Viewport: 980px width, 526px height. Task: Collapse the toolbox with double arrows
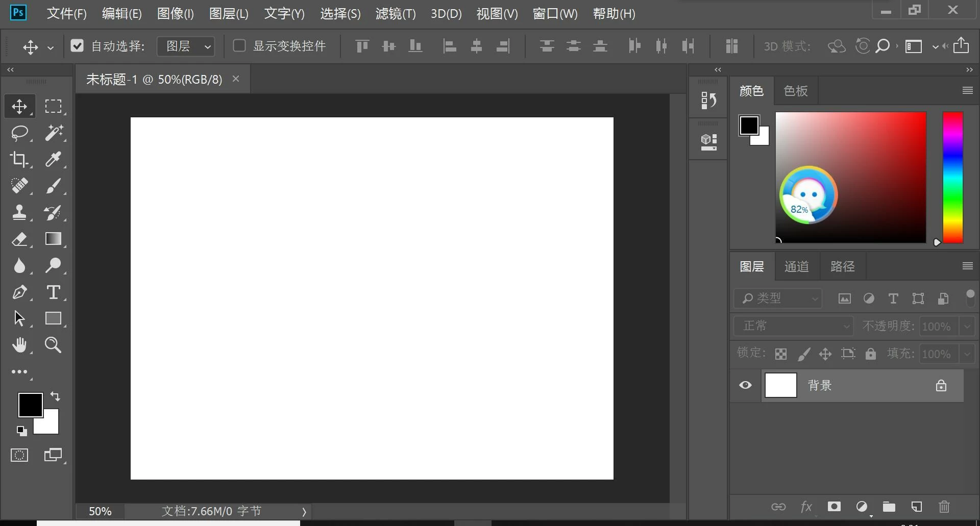tap(10, 69)
